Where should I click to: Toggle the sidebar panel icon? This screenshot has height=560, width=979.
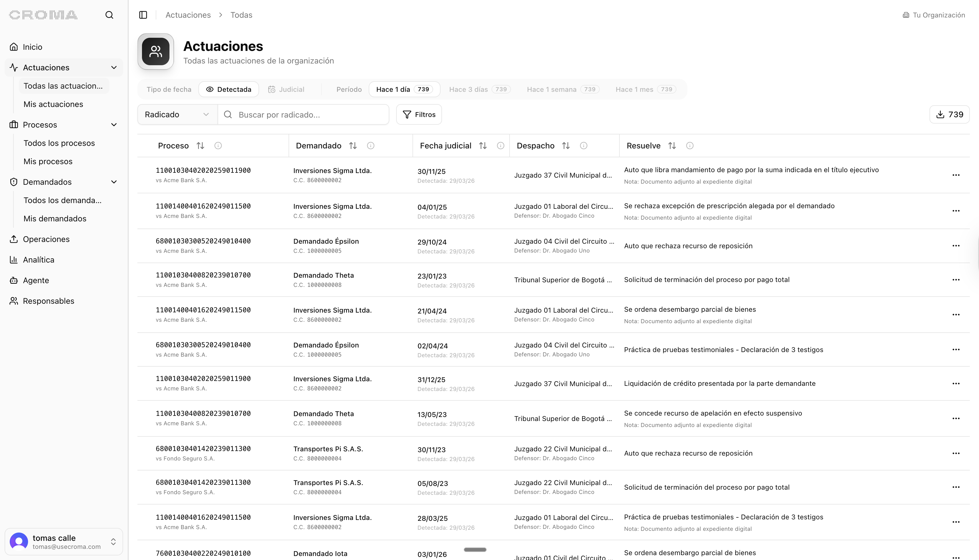pos(143,15)
